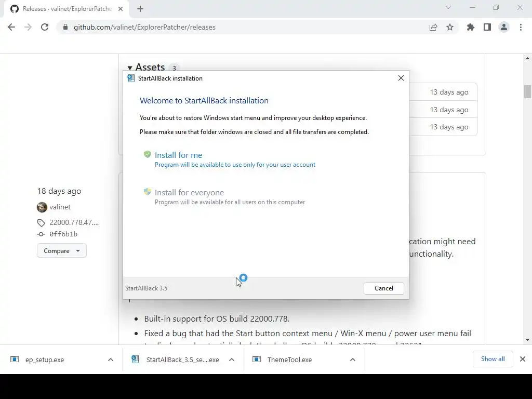Click the page scrollbar thumb
Screen dimensions: 532x399
pos(527,91)
